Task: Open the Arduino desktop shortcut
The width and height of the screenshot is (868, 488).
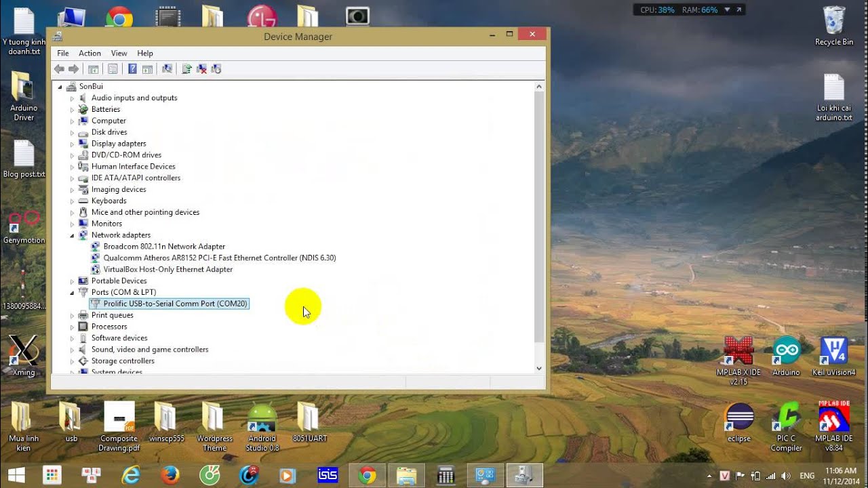Action: pyautogui.click(x=786, y=357)
